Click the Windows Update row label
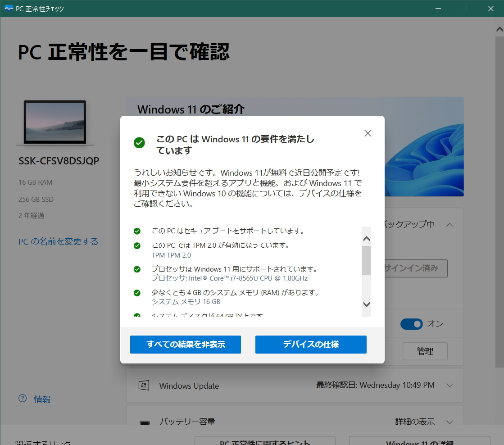 (x=189, y=386)
